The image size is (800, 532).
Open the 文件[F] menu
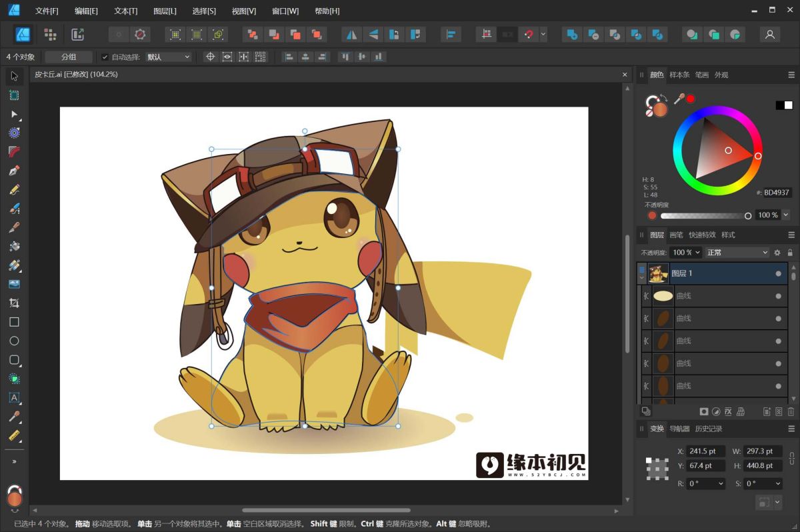coord(47,11)
